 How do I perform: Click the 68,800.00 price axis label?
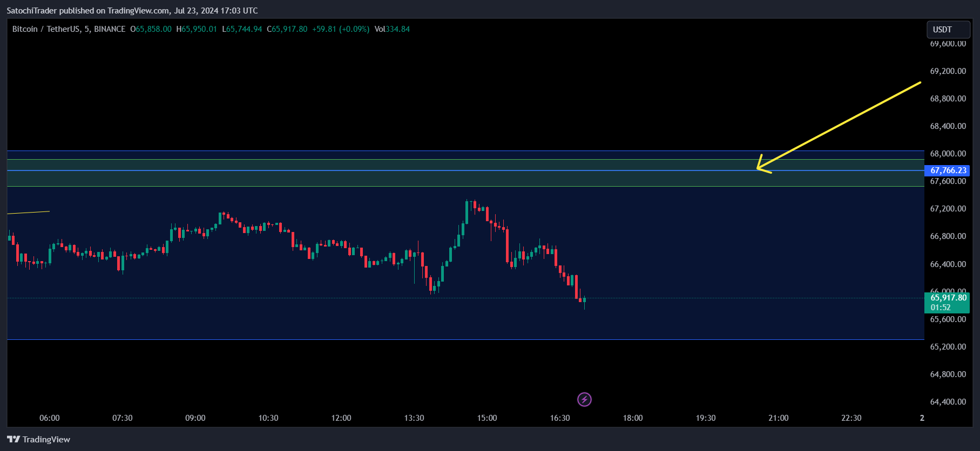point(948,99)
